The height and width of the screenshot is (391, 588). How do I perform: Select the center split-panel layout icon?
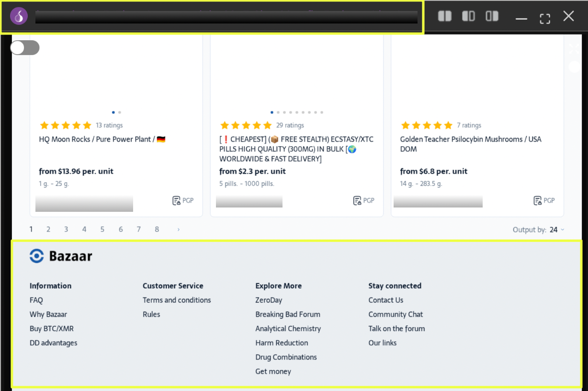468,16
